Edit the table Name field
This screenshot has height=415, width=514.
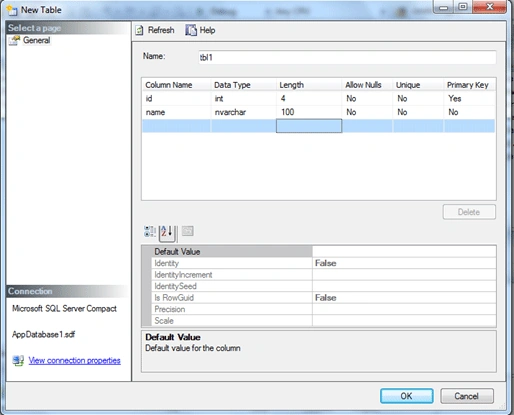(347, 57)
